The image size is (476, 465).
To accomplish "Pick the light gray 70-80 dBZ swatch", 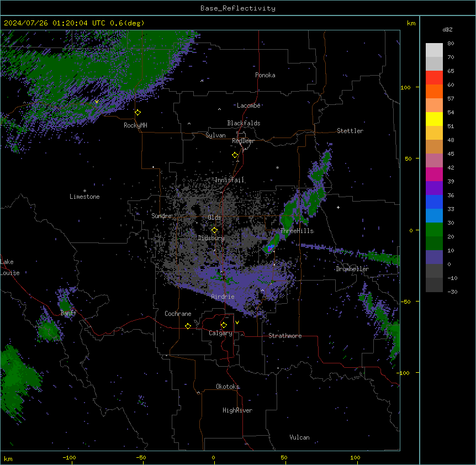I will point(434,50).
